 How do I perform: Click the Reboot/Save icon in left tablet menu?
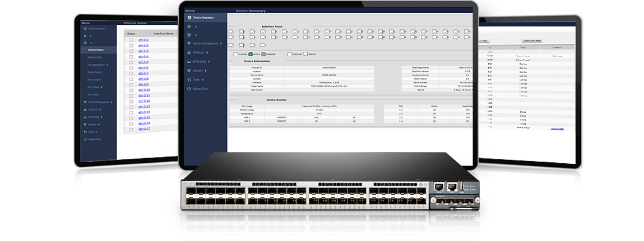coord(85,139)
